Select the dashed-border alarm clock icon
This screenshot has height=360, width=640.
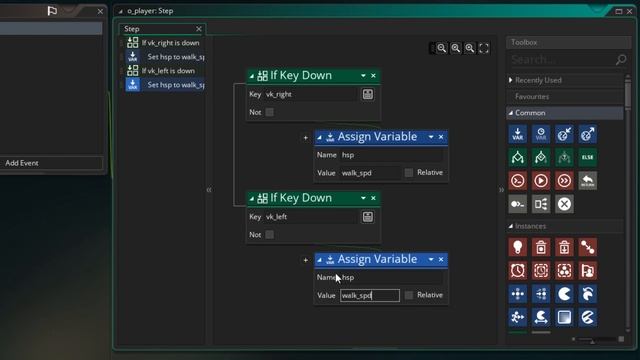coord(541,271)
